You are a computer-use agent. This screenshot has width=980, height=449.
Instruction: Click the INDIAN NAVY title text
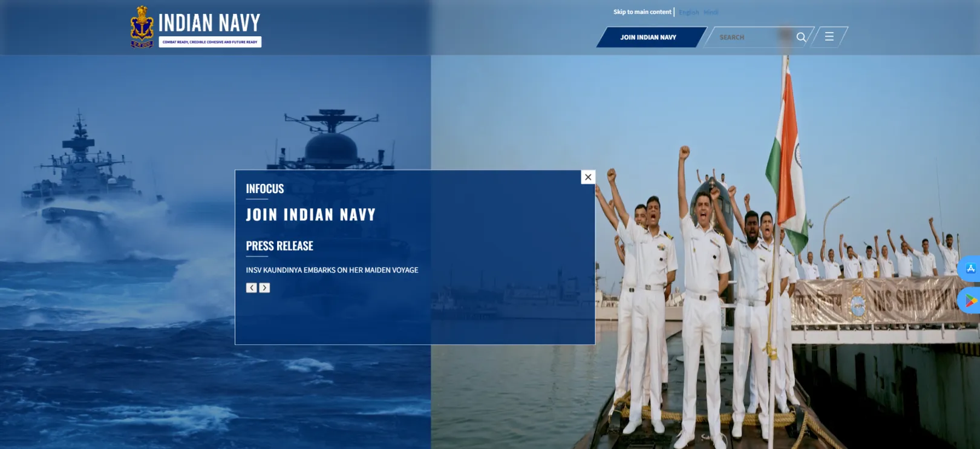tap(209, 23)
